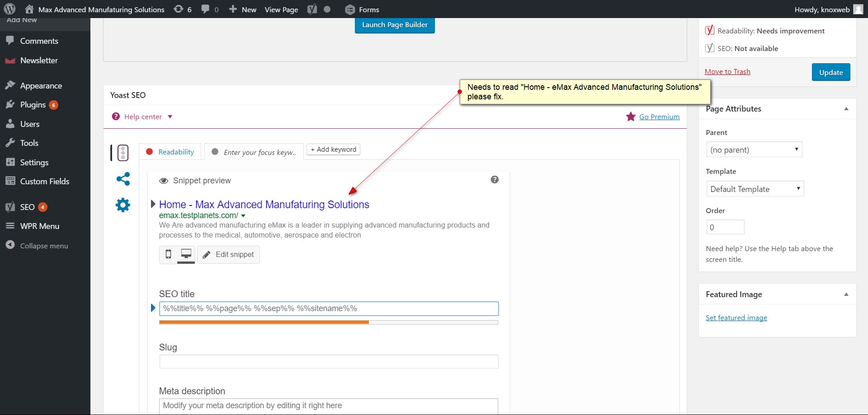868x415 pixels.
Task: Select the Yoast traffic light content optimization icon
Action: click(123, 153)
